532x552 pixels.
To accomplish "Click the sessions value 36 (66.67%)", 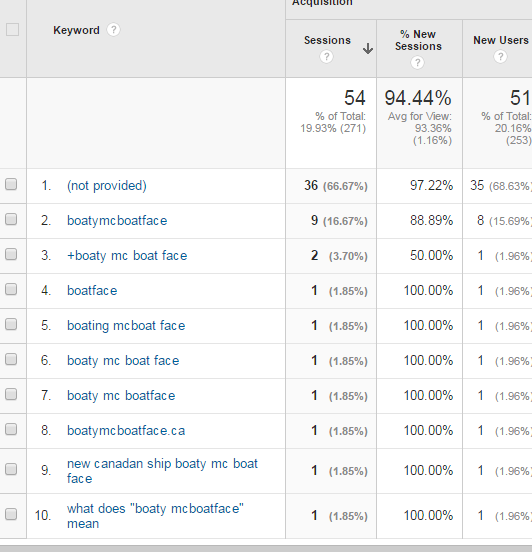I will pyautogui.click(x=336, y=186).
